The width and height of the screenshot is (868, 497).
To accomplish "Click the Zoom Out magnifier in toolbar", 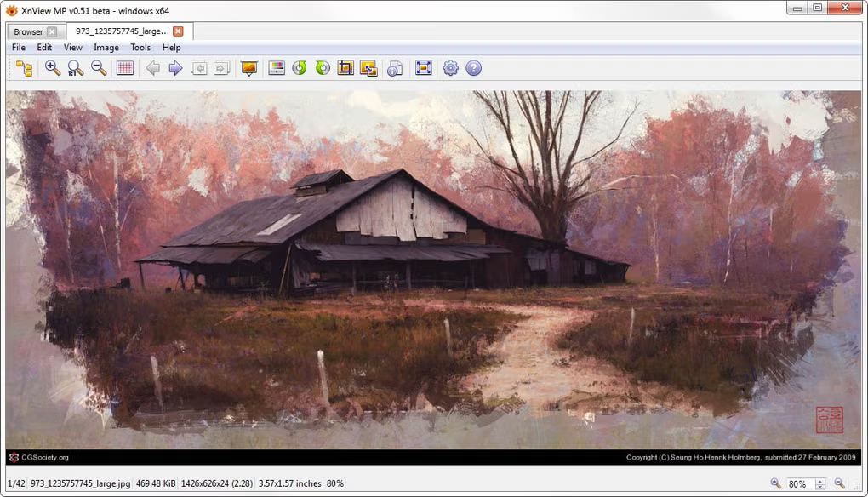I will (x=99, y=68).
